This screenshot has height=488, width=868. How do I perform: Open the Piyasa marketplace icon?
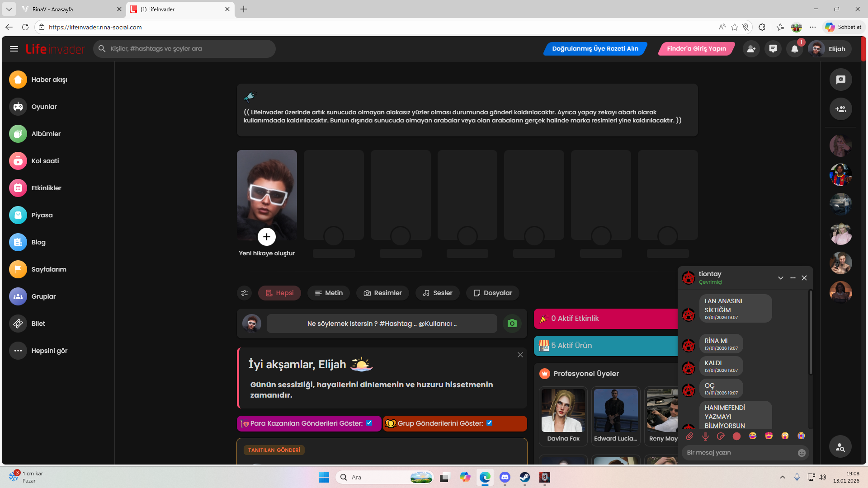point(18,215)
